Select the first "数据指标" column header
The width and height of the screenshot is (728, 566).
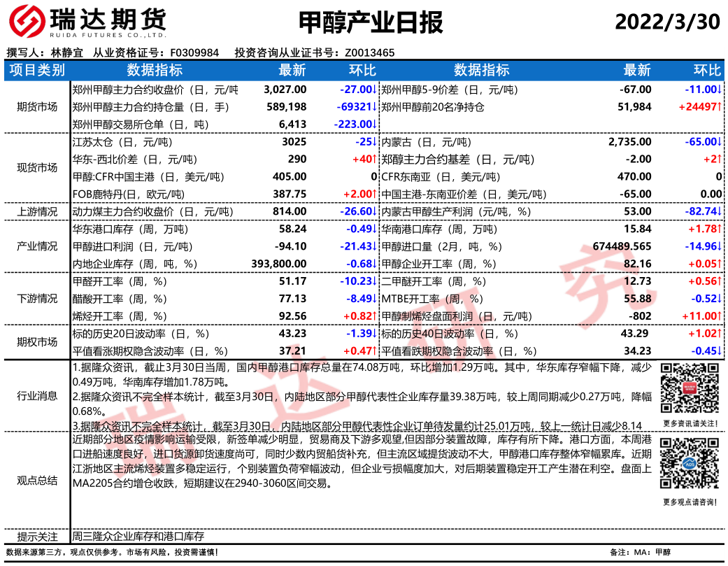click(x=155, y=71)
